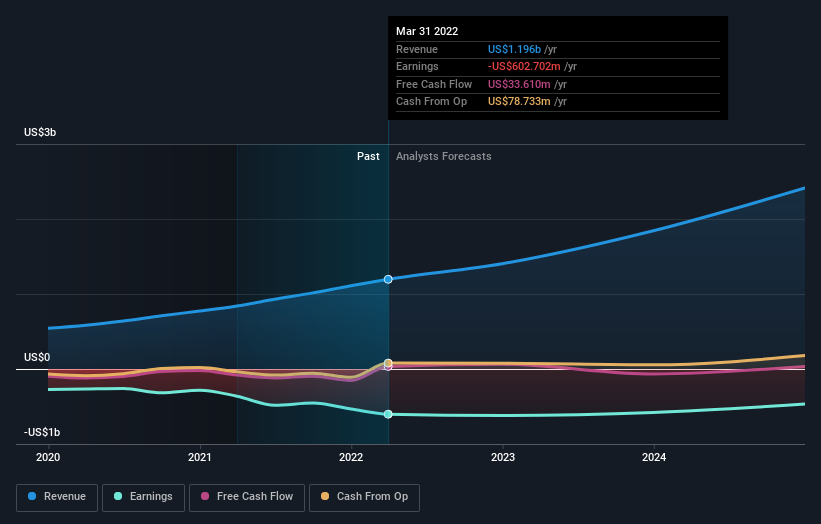Click the -US$1b y-axis label
Viewport: 821px width, 524px height.
[42, 432]
